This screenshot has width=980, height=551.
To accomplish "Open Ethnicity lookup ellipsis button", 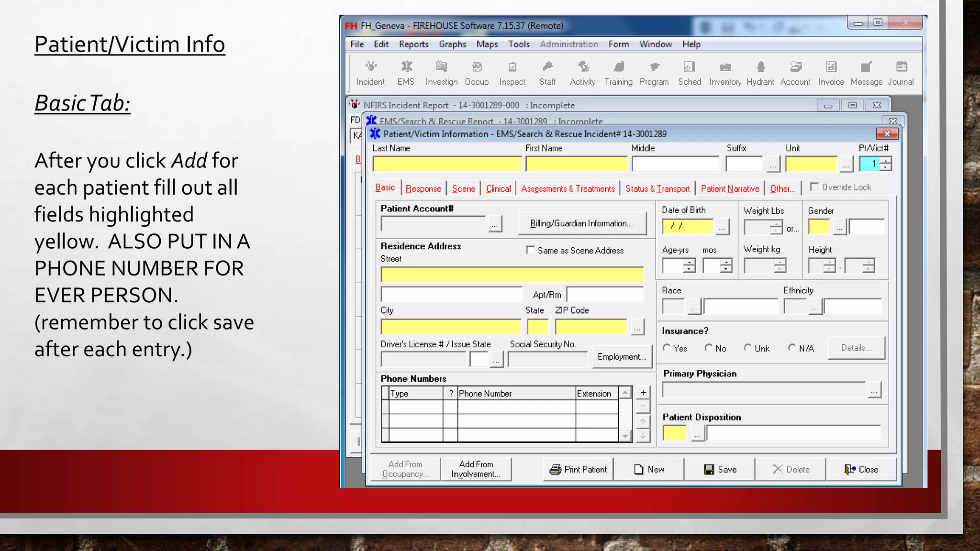I will coord(815,306).
